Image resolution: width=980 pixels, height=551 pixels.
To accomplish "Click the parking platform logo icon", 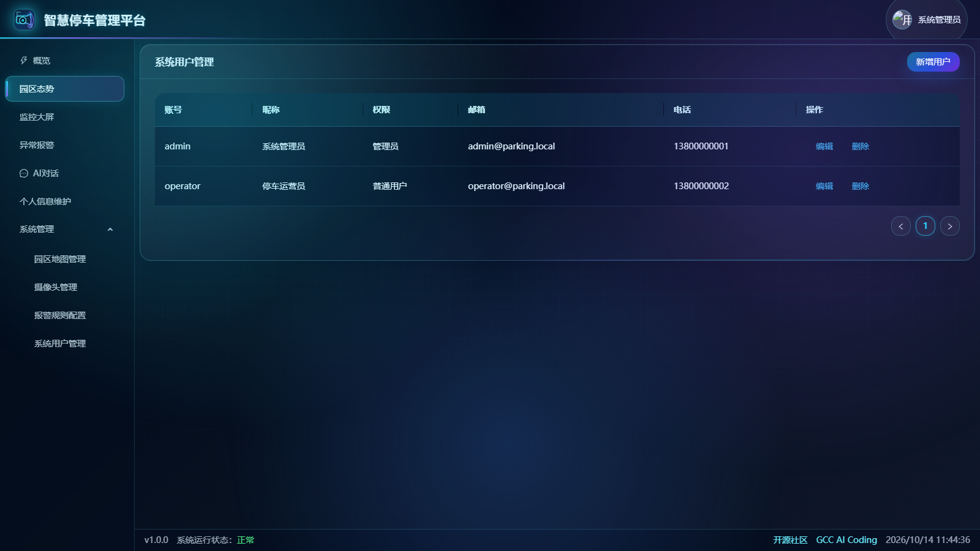I will pyautogui.click(x=24, y=20).
